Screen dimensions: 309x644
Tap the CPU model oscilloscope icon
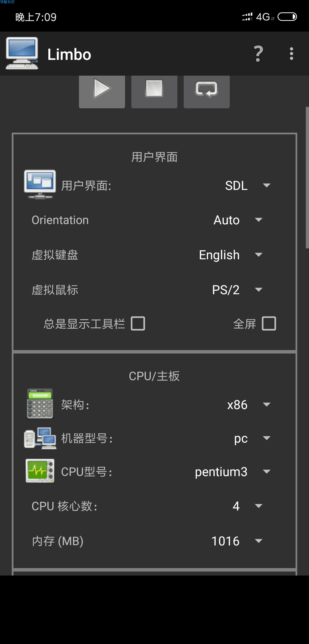tap(40, 471)
